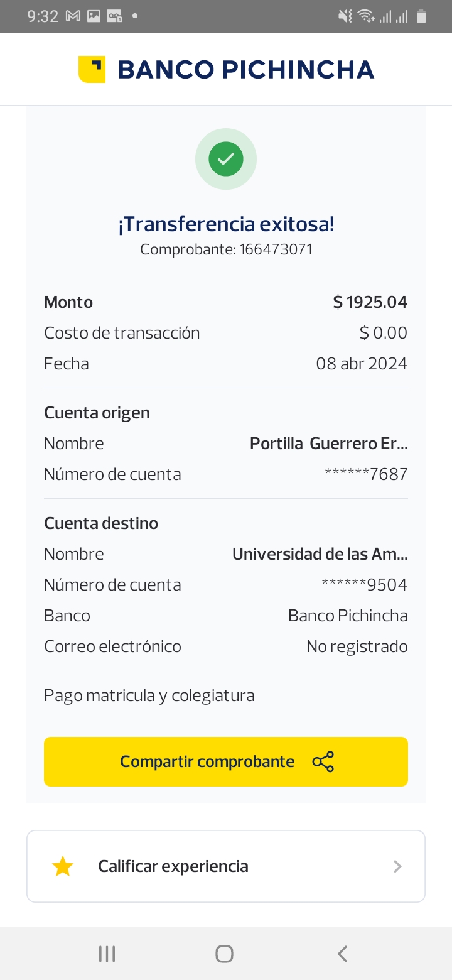This screenshot has width=452, height=980.
Task: Tap the green success checkmark icon
Action: pyautogui.click(x=226, y=159)
